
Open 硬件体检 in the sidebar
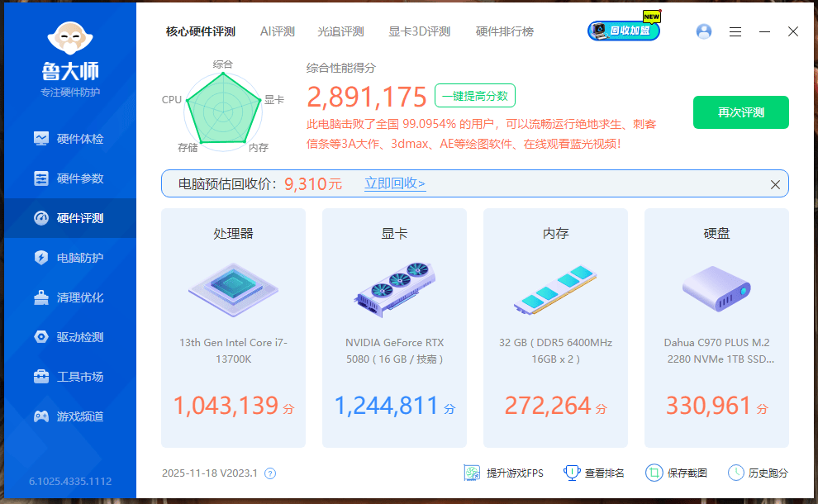[x=70, y=139]
